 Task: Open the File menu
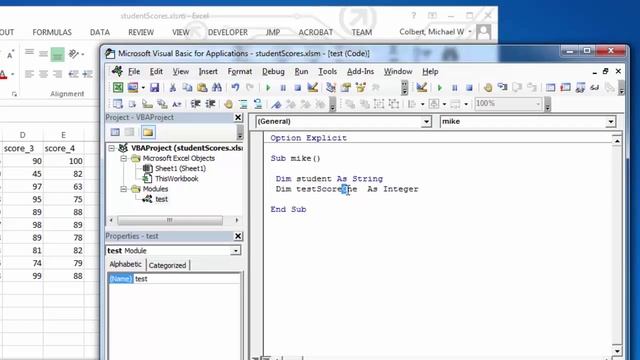(x=134, y=71)
